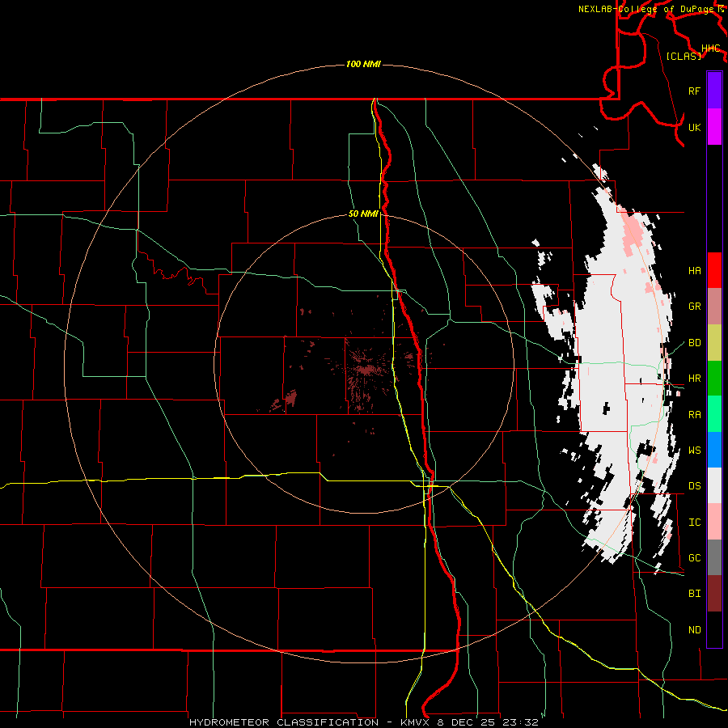Click the RA light green legend swatch
The width and height of the screenshot is (728, 728).
(714, 414)
